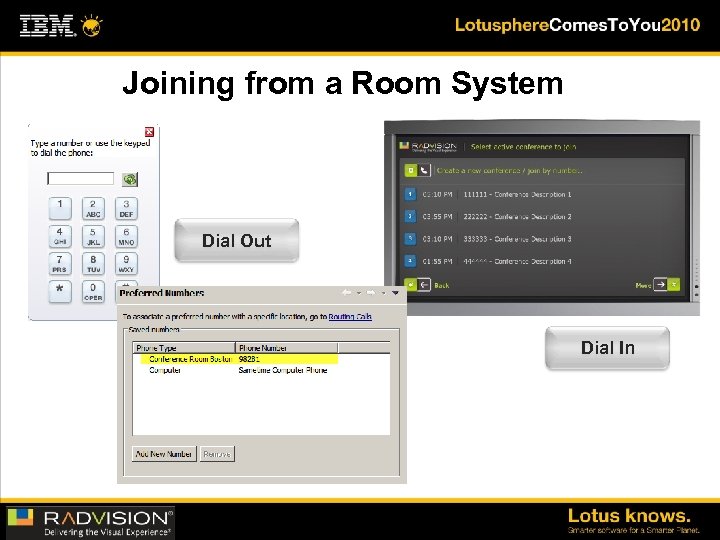Click the disabled Remove button

click(x=217, y=454)
